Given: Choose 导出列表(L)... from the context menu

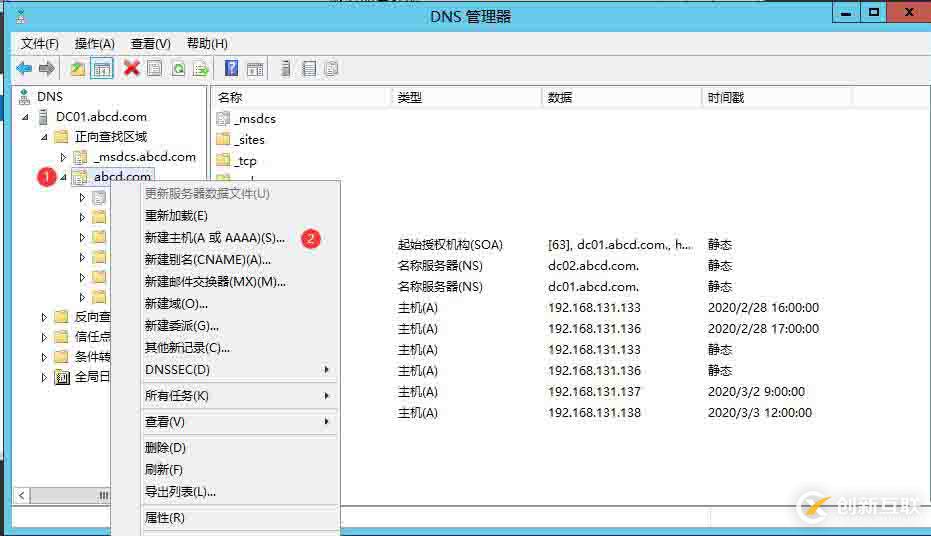Looking at the screenshot, I should click(x=240, y=491).
